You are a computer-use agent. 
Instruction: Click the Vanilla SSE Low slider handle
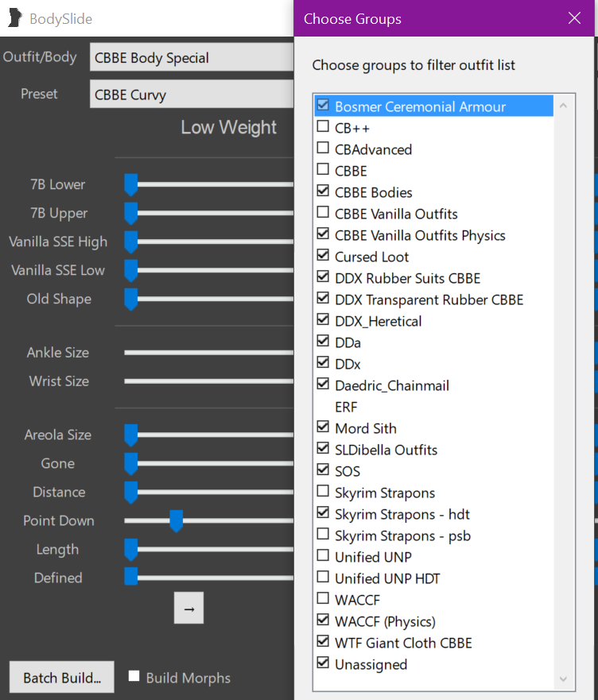[x=131, y=270]
